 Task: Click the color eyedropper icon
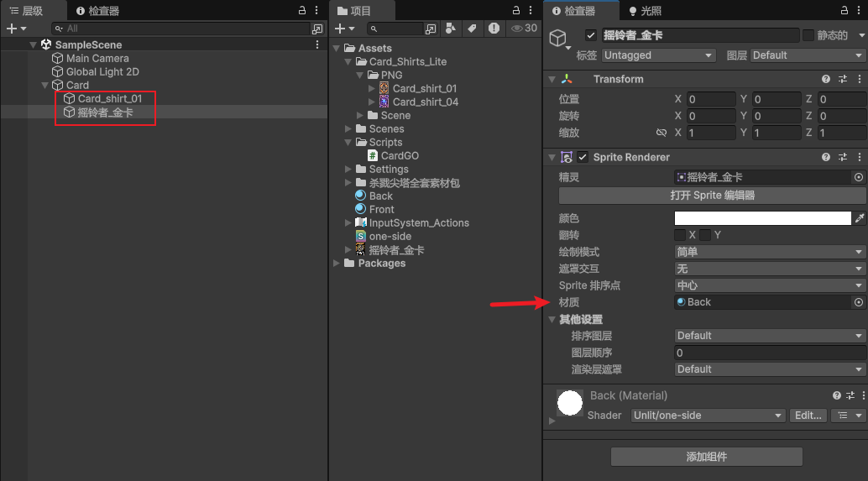pyautogui.click(x=860, y=218)
